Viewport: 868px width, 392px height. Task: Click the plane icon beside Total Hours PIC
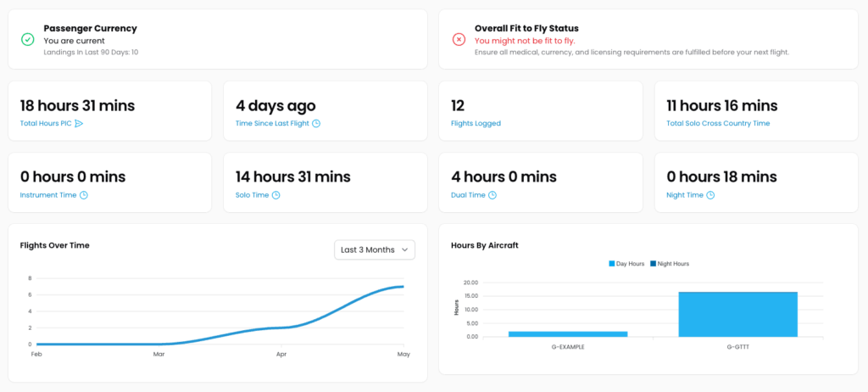point(79,124)
